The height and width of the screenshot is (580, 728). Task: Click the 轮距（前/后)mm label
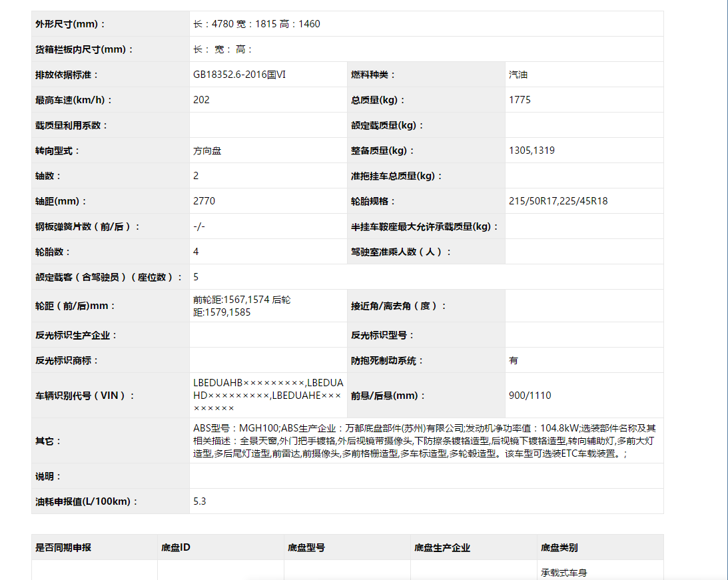[x=75, y=306]
